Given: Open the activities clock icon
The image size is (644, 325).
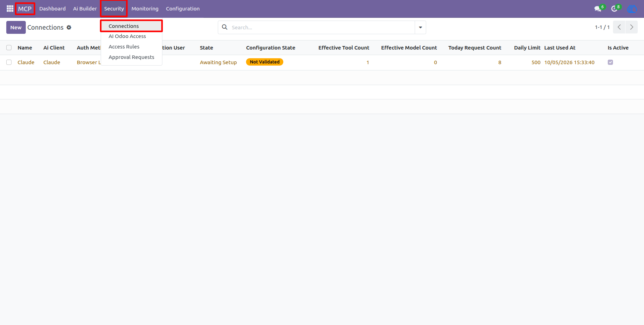Looking at the screenshot, I should [615, 9].
